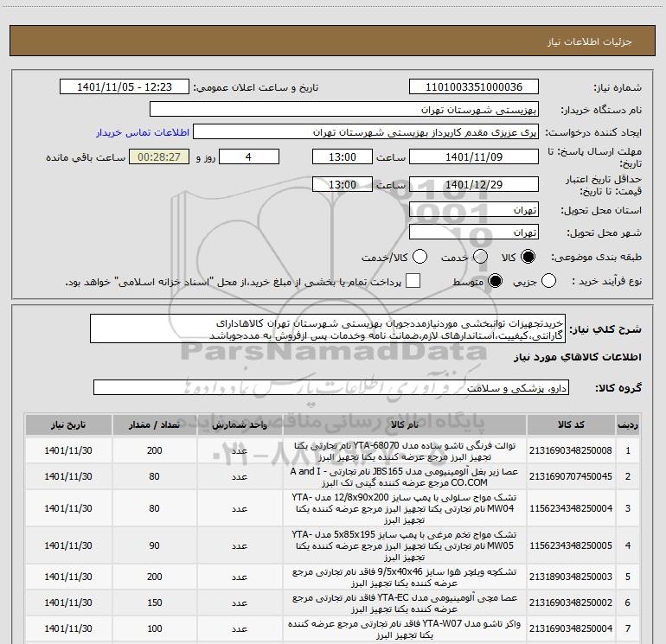Select item code 2131690348250004
The height and width of the screenshot is (644, 666).
coord(571,628)
